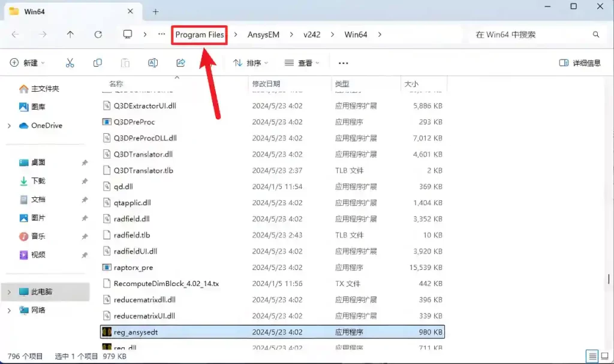Expand the OneDrive tree node
The height and width of the screenshot is (364, 614).
(9, 126)
